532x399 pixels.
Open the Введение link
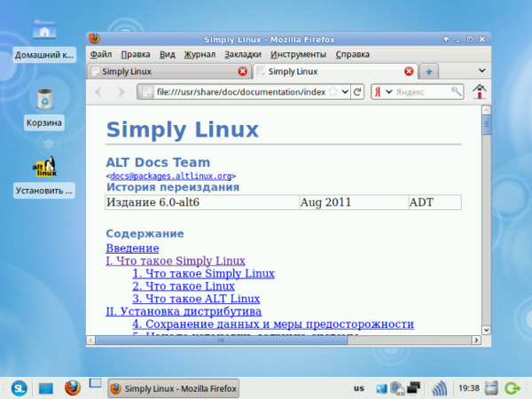tap(132, 248)
